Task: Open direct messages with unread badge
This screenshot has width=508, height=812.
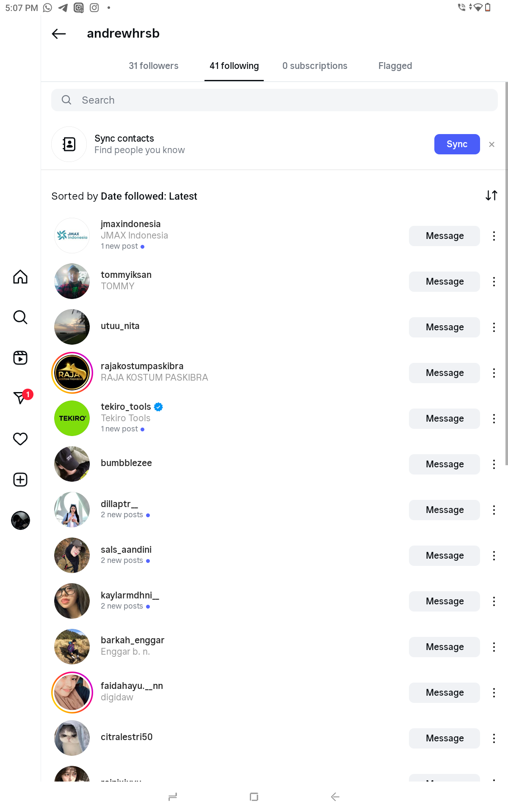Action: (20, 398)
